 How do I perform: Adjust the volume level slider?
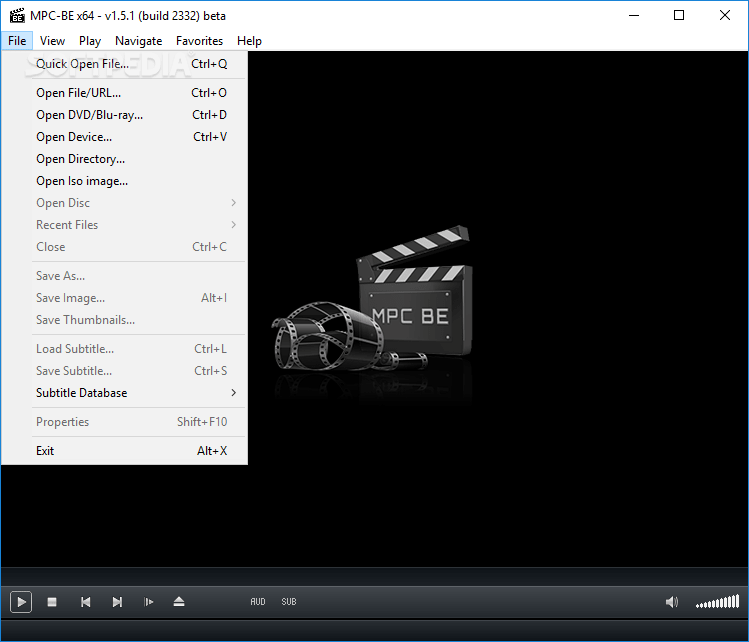click(717, 601)
